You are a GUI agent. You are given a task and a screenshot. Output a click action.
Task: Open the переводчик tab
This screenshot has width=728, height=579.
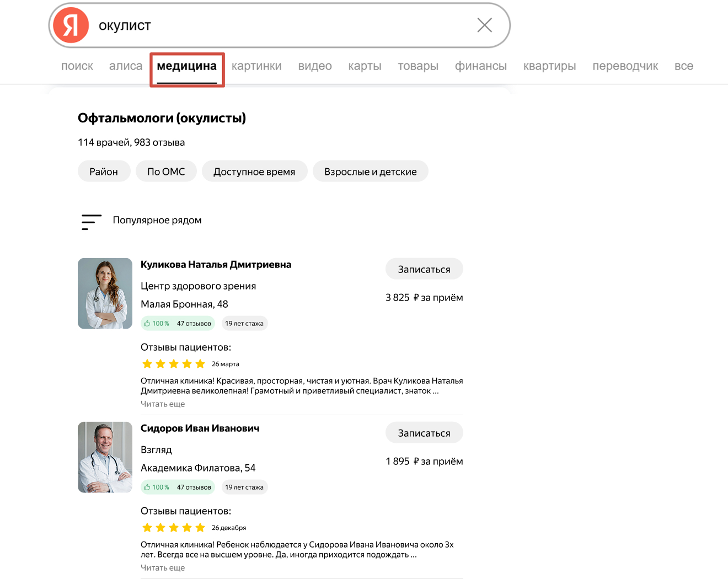pos(625,66)
